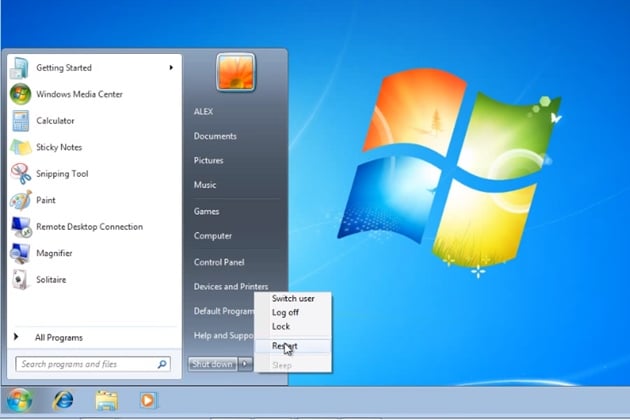The height and width of the screenshot is (420, 630).
Task: Launch the Calculator app icon
Action: [20, 121]
